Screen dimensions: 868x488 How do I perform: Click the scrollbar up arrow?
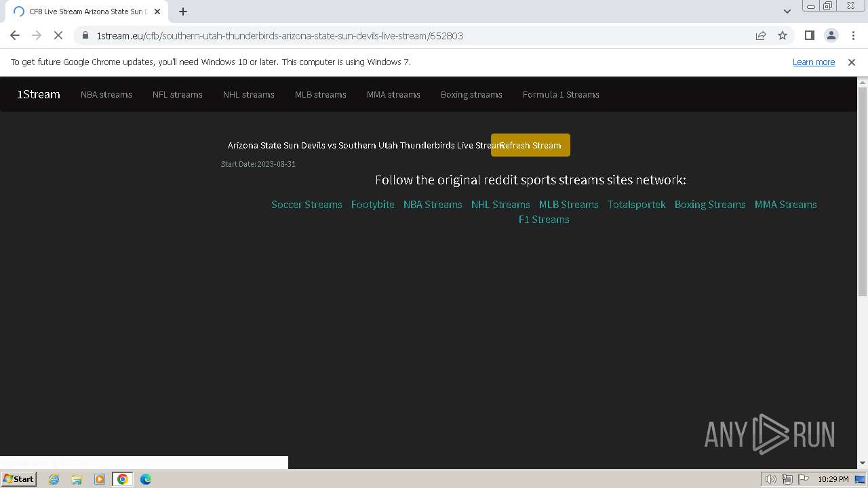click(863, 82)
